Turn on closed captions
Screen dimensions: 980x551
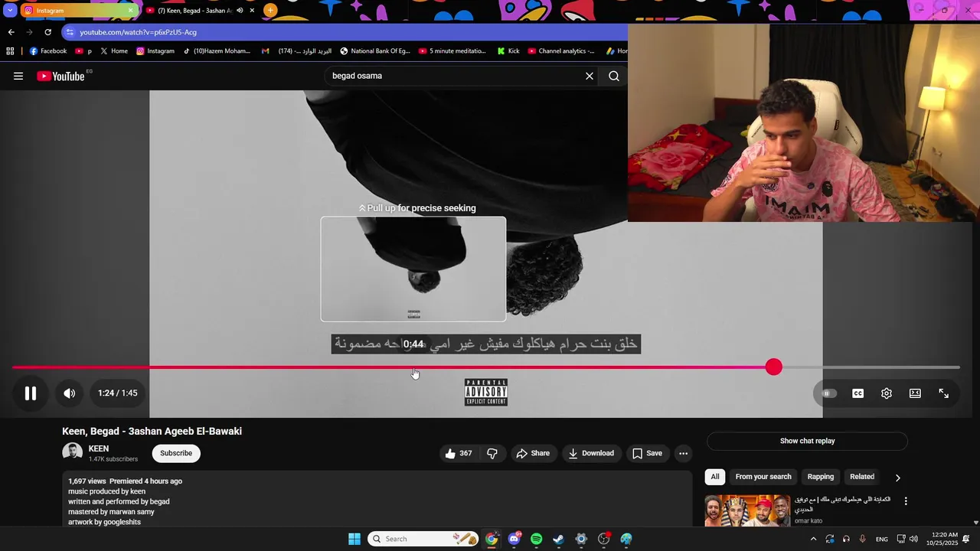[x=858, y=393]
